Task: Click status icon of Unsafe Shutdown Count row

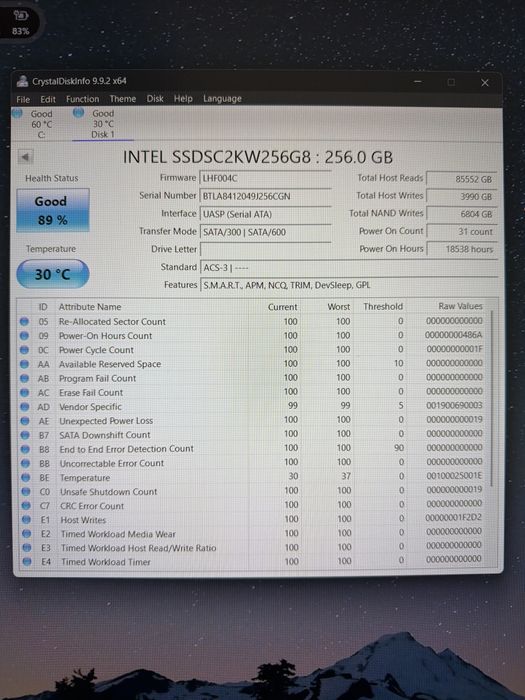Action: (26, 492)
